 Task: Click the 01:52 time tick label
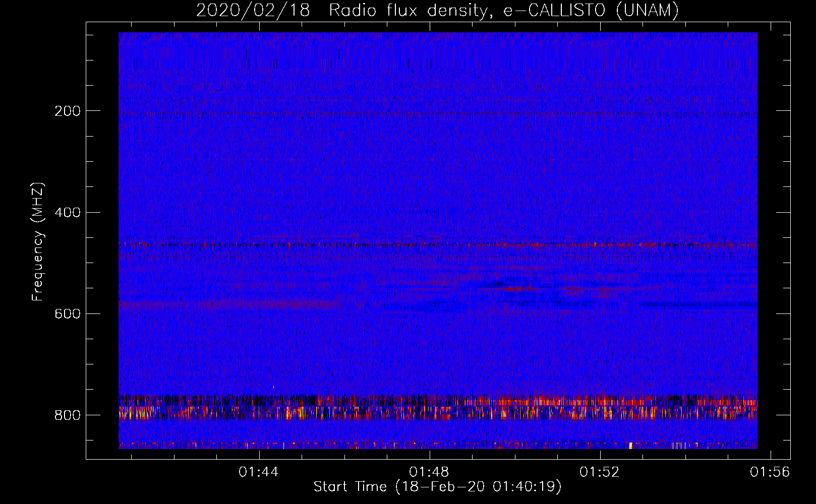[600, 472]
